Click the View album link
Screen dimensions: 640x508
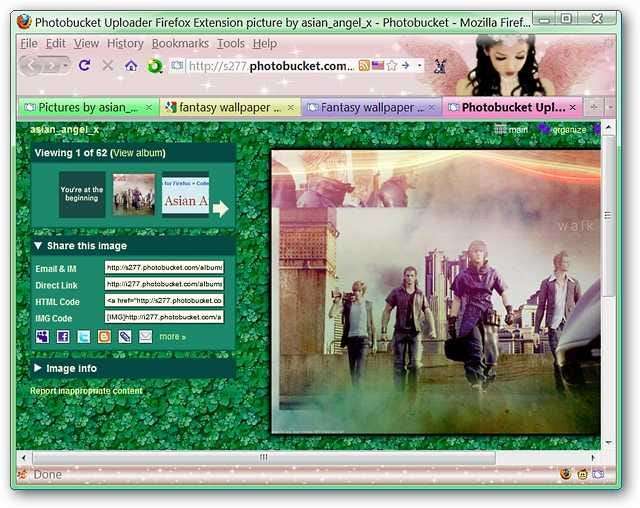pos(138,153)
